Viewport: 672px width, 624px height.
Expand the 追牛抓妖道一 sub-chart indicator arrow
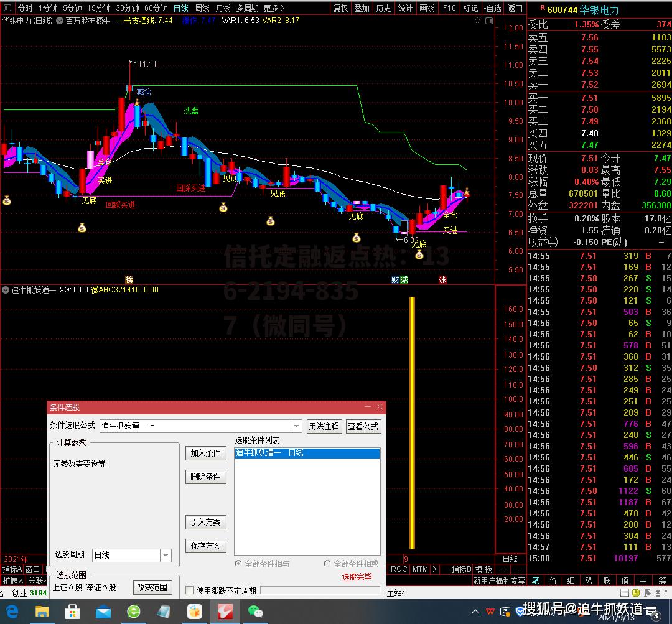pyautogui.click(x=6, y=290)
